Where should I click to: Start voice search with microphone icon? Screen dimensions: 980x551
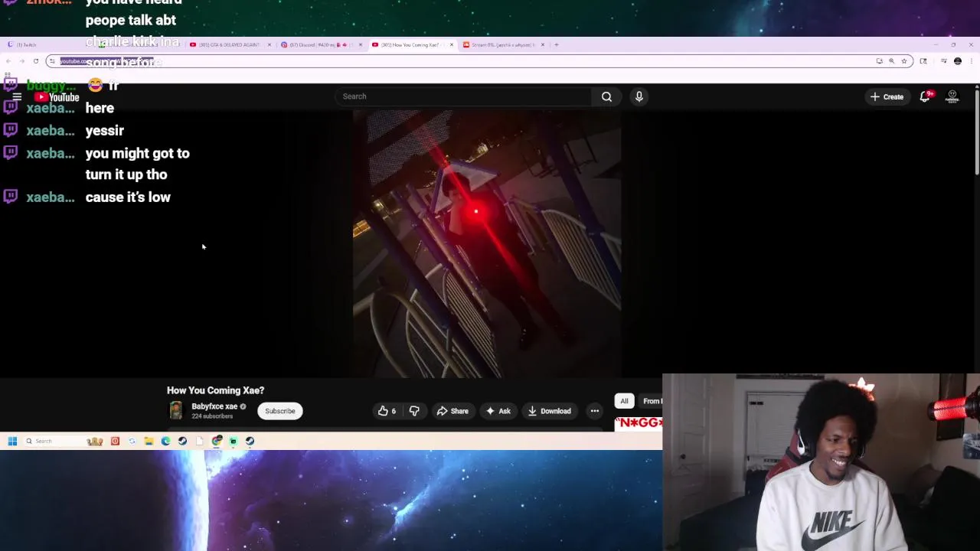[x=639, y=96]
